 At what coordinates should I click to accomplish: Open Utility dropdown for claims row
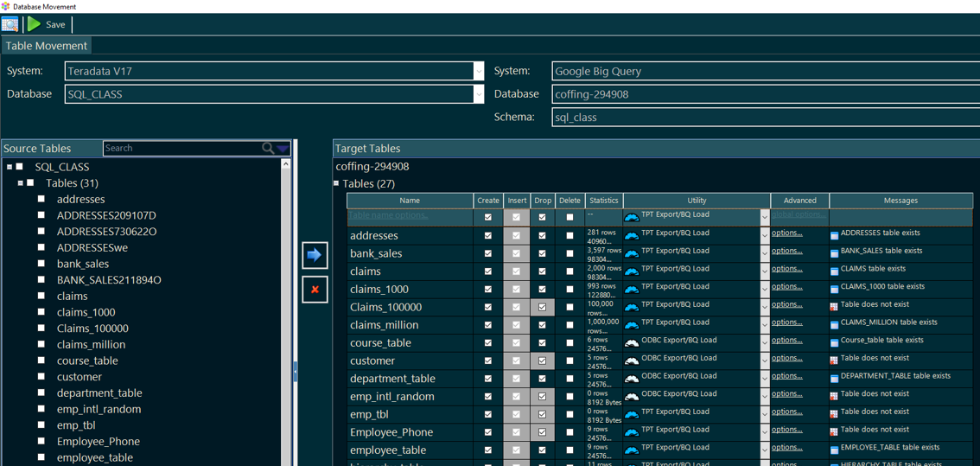[764, 271]
